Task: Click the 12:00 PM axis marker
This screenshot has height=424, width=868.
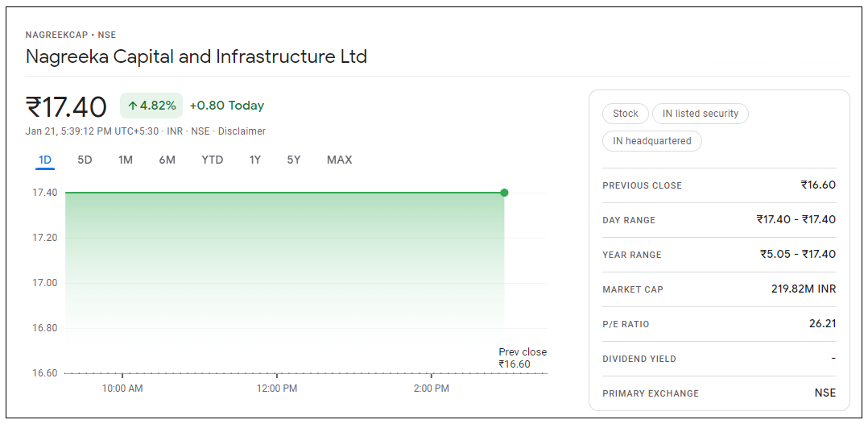Action: 277,389
